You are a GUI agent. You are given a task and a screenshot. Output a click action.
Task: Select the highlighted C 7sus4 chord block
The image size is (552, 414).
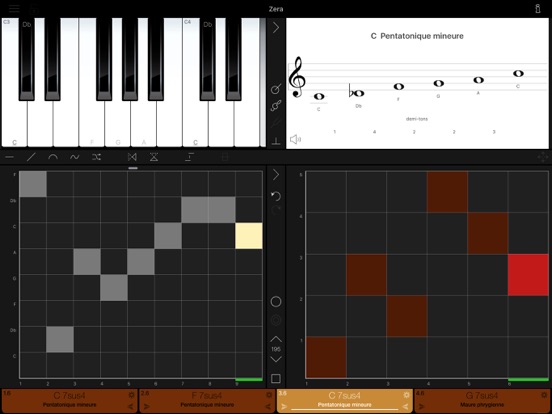pyautogui.click(x=345, y=400)
